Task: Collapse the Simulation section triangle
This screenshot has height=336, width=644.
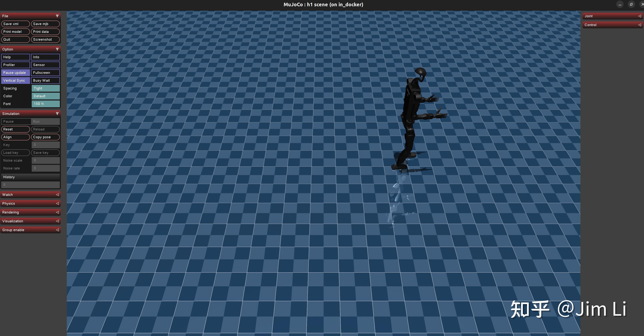Action: click(x=57, y=114)
